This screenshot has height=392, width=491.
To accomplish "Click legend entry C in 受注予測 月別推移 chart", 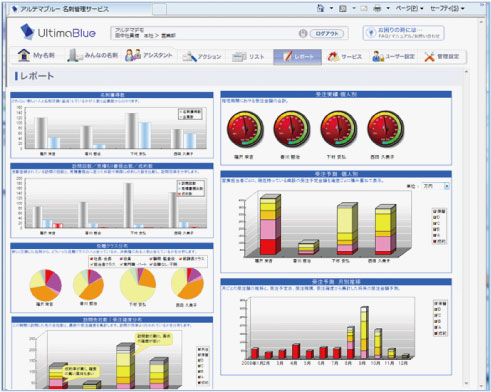I will click(x=437, y=315).
